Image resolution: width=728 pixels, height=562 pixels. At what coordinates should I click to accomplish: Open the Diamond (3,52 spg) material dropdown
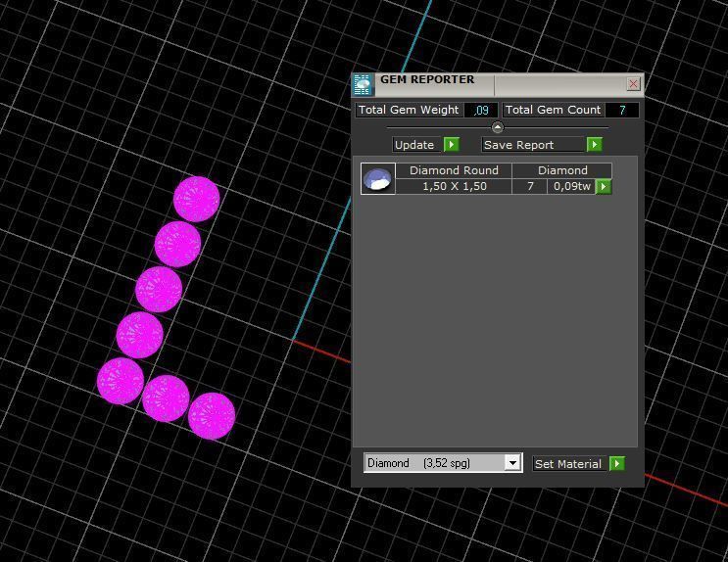click(512, 463)
